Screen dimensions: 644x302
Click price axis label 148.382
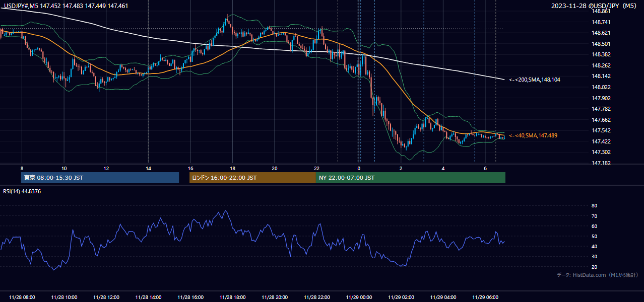click(602, 54)
